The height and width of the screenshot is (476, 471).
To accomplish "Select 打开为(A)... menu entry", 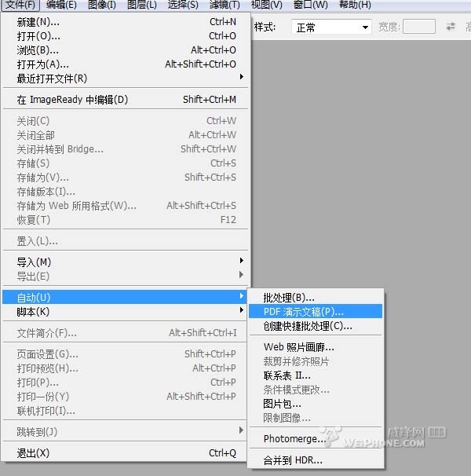I will (x=126, y=64).
